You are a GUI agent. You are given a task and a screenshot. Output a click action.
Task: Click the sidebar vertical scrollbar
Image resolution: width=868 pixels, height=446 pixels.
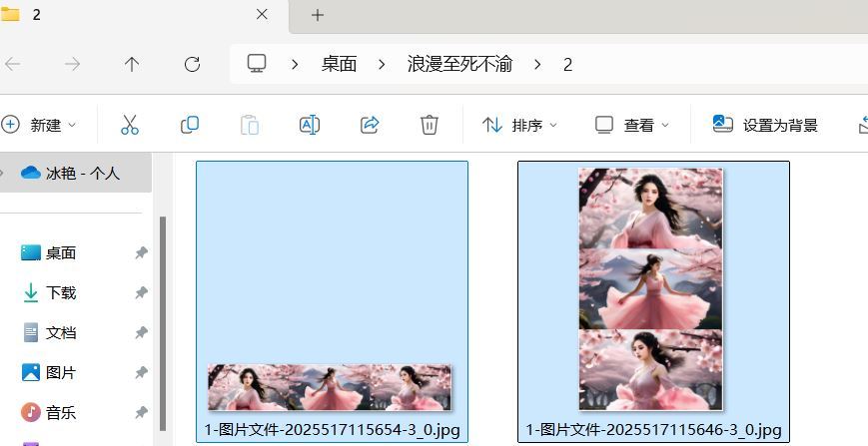click(x=163, y=323)
